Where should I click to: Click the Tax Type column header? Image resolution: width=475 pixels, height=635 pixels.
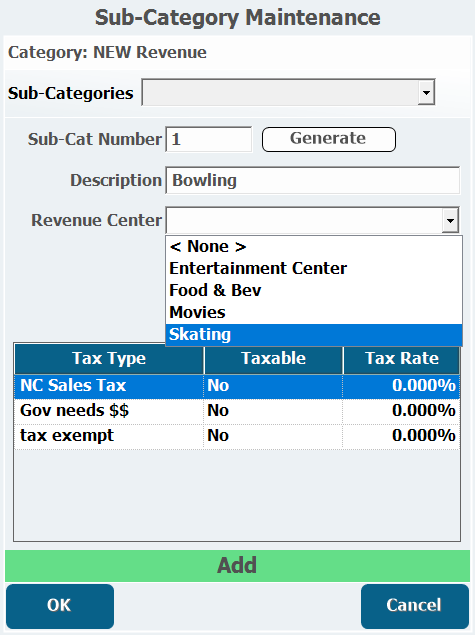tap(109, 359)
